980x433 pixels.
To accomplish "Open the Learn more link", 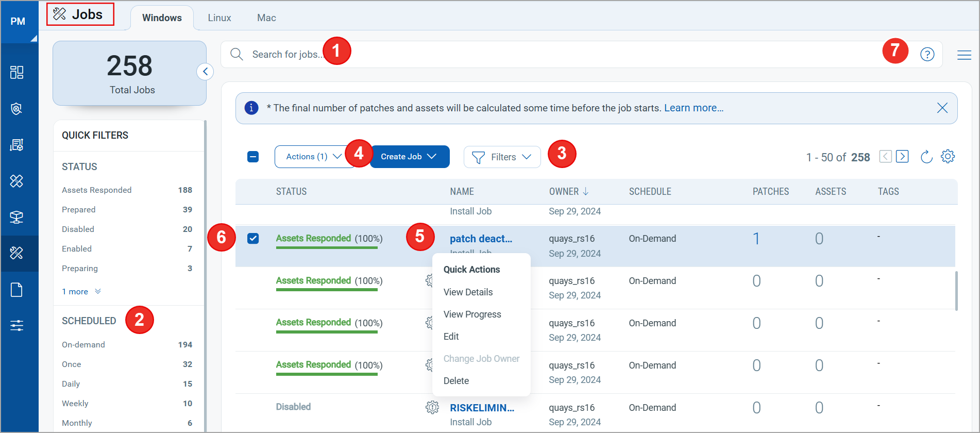I will [x=694, y=108].
